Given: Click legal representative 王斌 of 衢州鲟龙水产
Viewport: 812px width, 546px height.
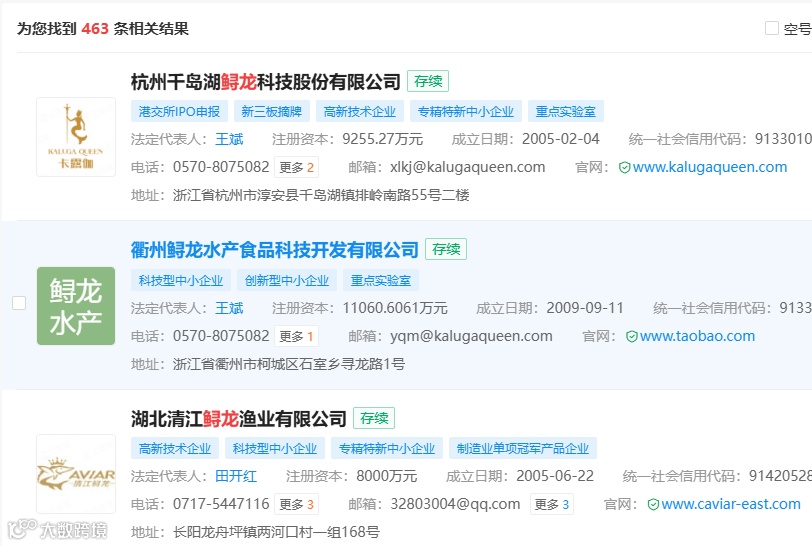Looking at the screenshot, I should (x=229, y=308).
